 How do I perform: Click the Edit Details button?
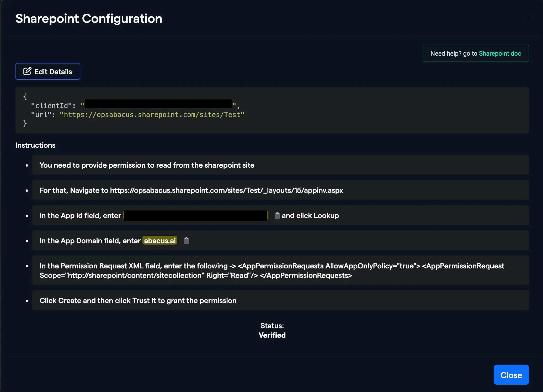click(x=47, y=71)
